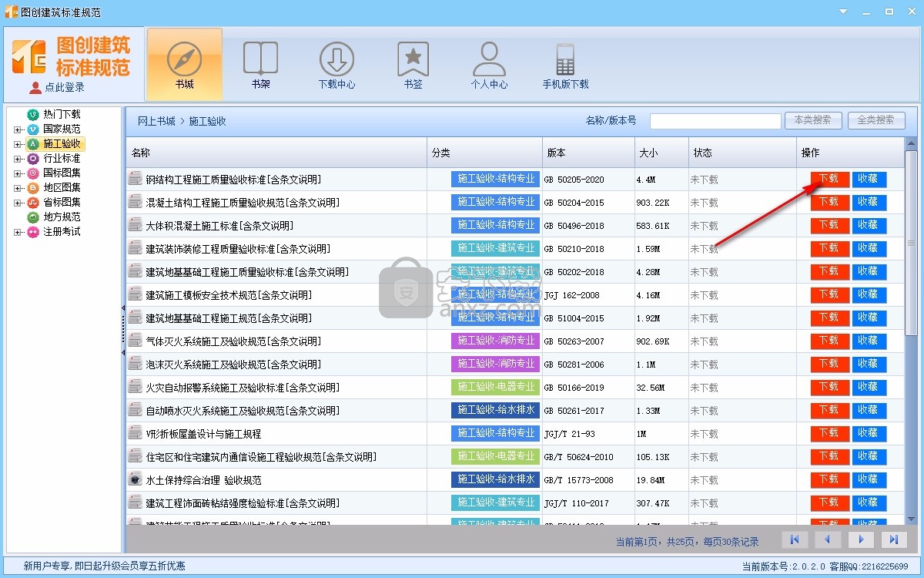This screenshot has width=924, height=578.
Task: Click 下载 for 自动喷水灭火系统施工及验收规范
Action: (829, 410)
